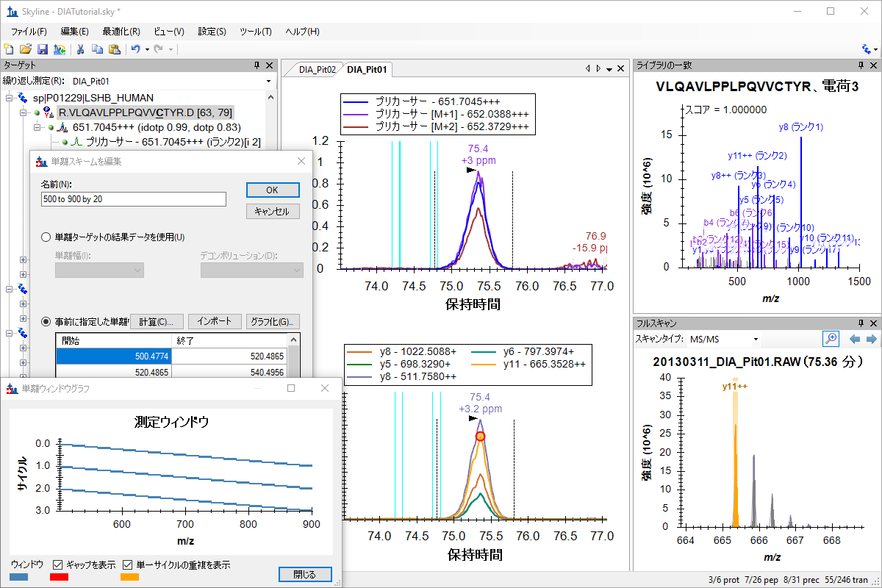The width and height of the screenshot is (882, 588).
Task: Go to next scan with right arrow
Action: pos(871,339)
